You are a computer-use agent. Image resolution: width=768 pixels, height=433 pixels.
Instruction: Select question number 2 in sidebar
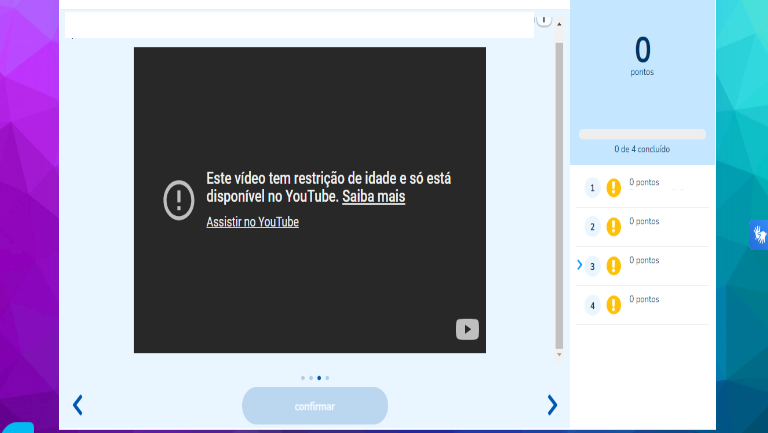click(592, 227)
